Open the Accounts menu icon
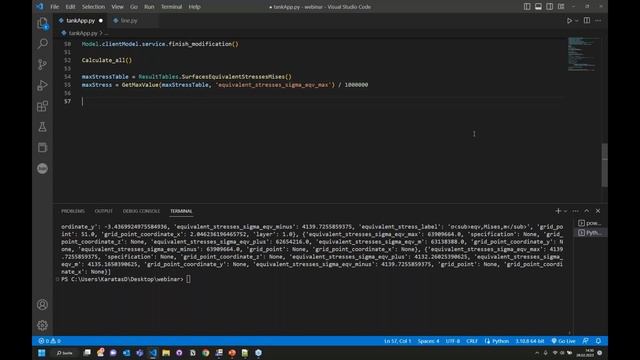Screen dimensions: 640x360 [x=42, y=304]
